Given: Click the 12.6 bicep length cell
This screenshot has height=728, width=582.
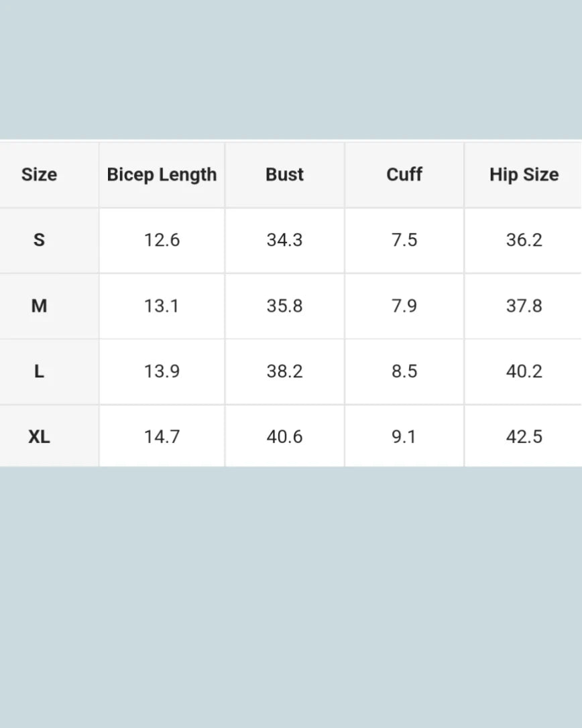Looking at the screenshot, I should click(162, 240).
